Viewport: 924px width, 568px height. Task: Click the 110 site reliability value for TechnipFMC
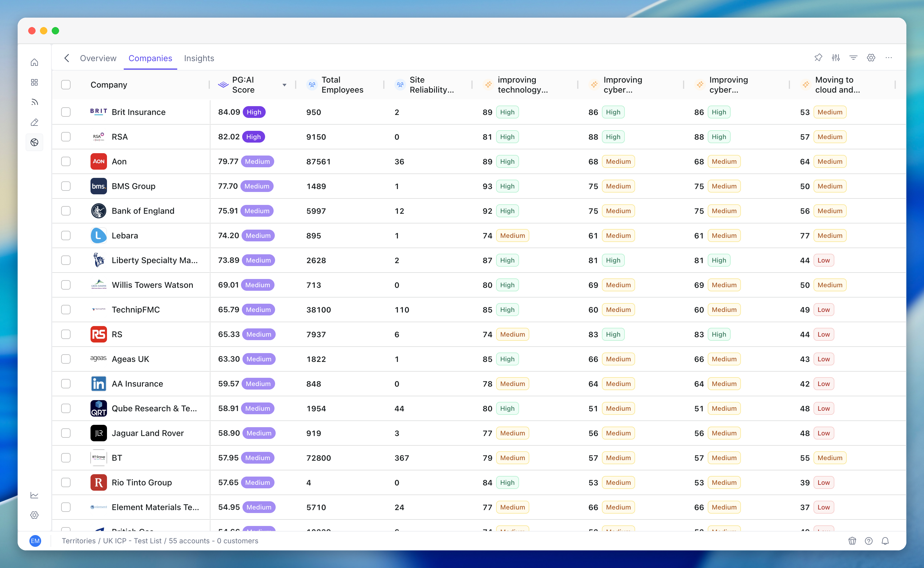pos(401,310)
